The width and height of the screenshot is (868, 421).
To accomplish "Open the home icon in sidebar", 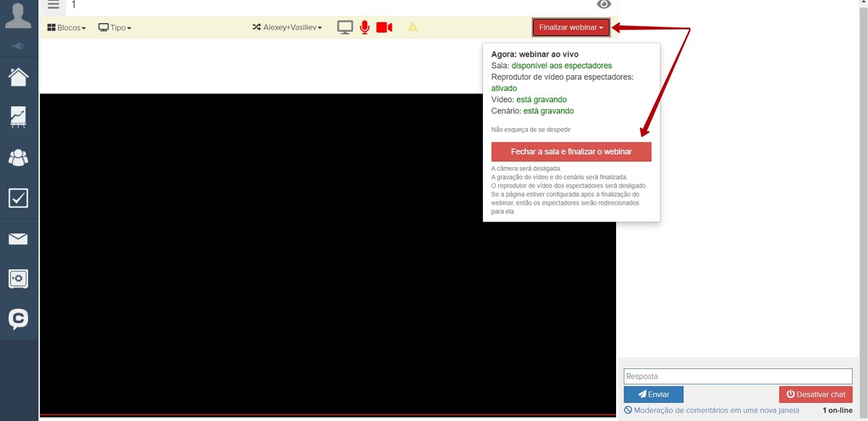I will 18,76.
